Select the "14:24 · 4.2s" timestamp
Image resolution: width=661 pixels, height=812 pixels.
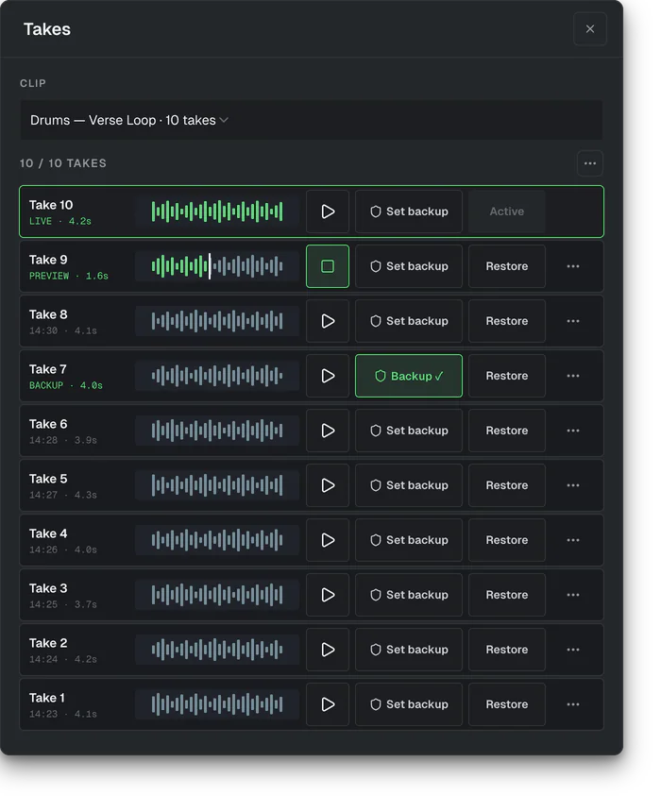(x=62, y=659)
